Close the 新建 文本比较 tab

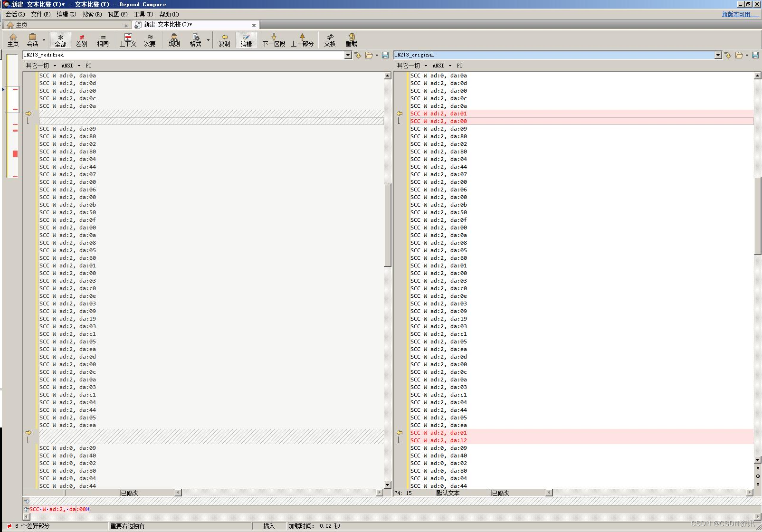(x=254, y=25)
